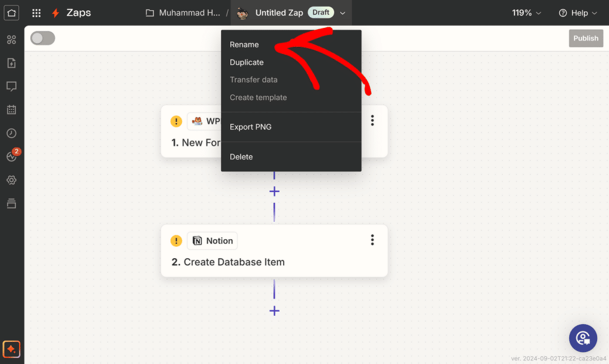
Task: Expand the Untitled Zap title chevron
Action: pos(343,13)
